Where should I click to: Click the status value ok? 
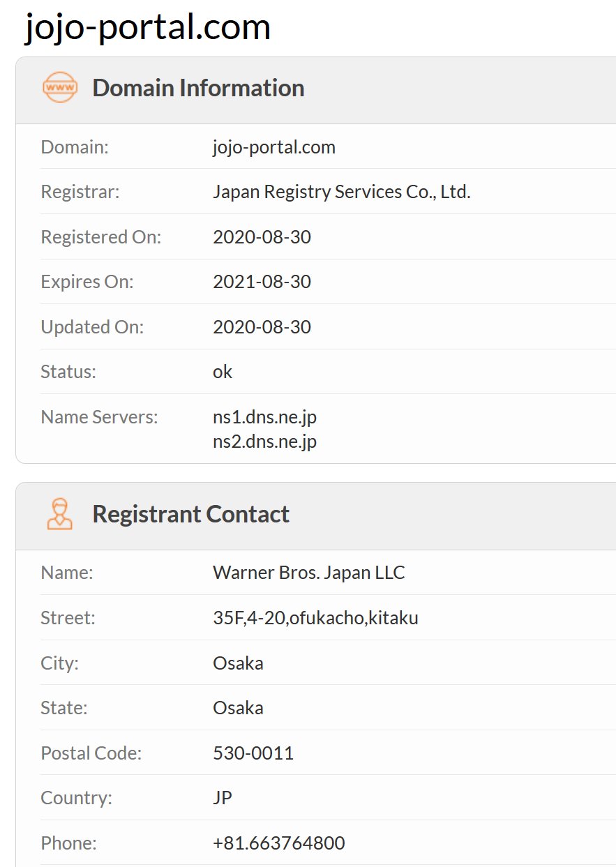pyautogui.click(x=223, y=372)
